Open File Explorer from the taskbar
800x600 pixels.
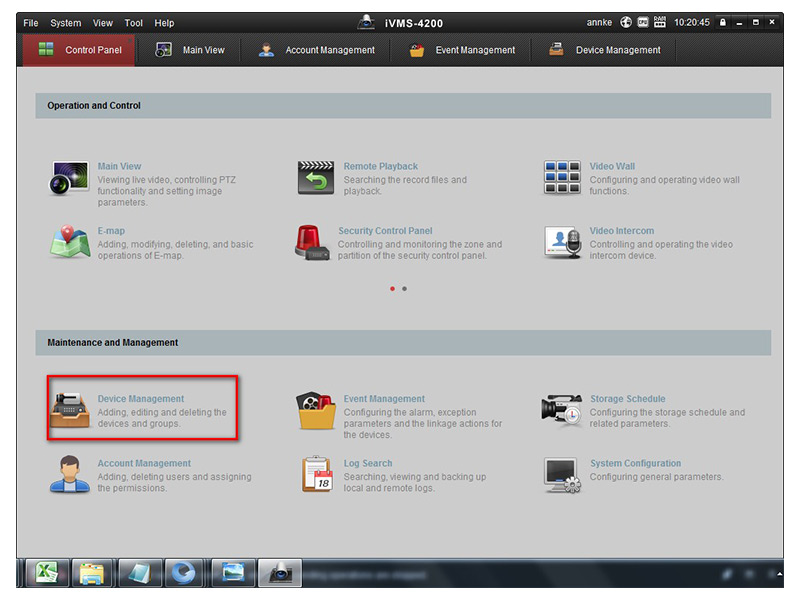pos(92,573)
